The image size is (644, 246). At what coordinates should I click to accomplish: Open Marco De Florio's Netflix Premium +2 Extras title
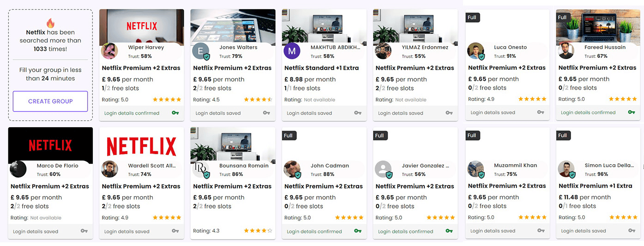(x=50, y=186)
